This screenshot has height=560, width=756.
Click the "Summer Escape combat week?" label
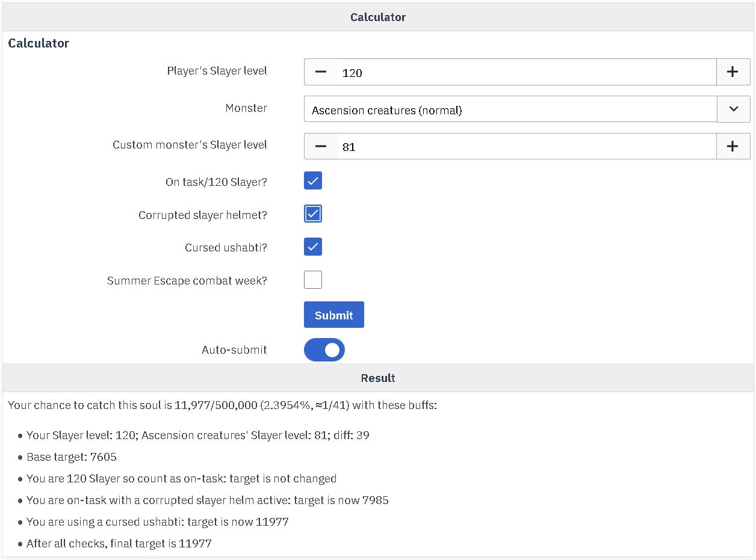coord(187,281)
